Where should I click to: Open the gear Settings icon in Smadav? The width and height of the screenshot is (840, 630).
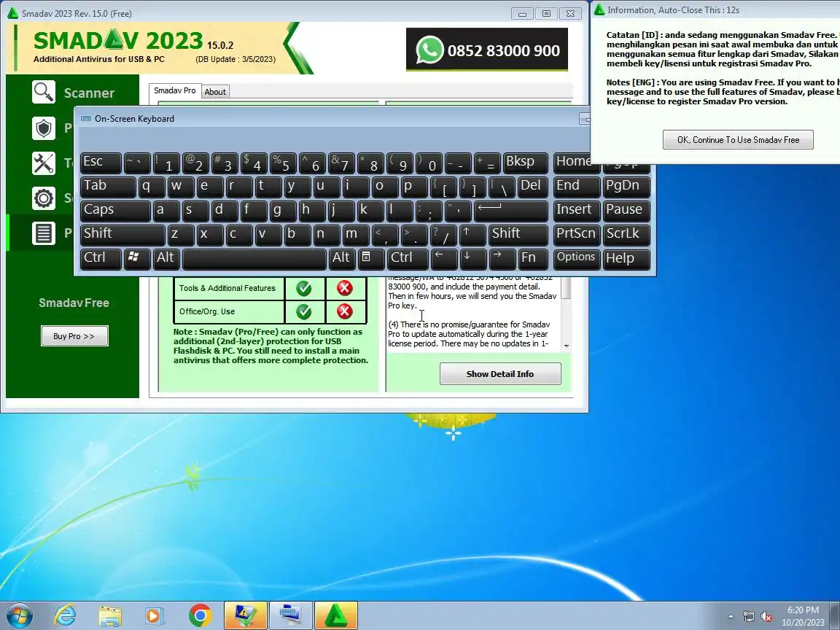point(44,198)
